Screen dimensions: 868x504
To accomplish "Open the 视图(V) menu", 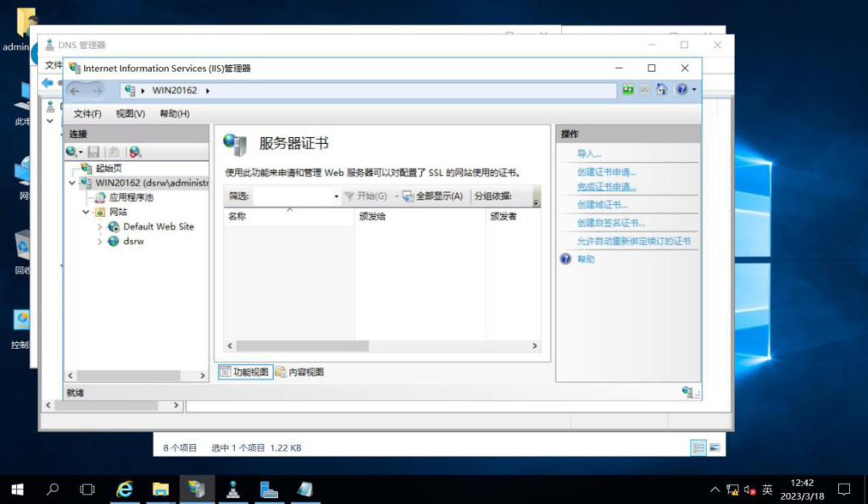I will (130, 114).
